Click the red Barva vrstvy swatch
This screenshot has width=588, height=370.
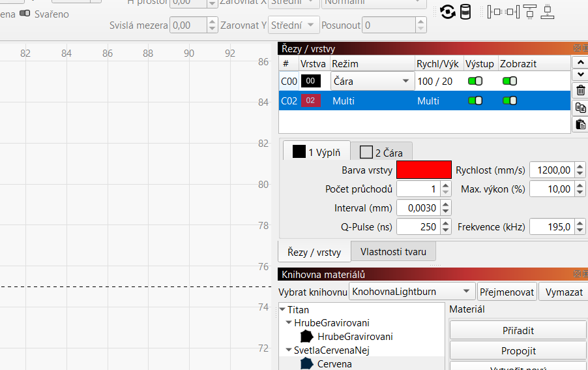click(424, 170)
